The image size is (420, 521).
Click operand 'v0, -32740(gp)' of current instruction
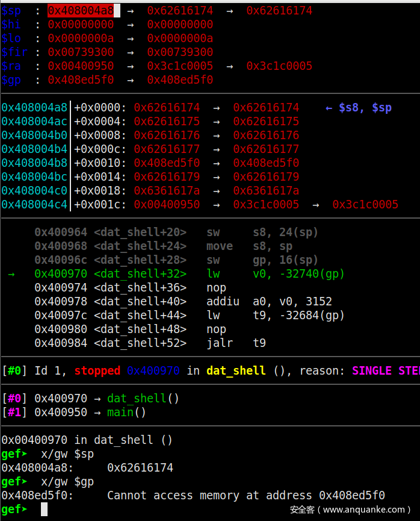298,274
